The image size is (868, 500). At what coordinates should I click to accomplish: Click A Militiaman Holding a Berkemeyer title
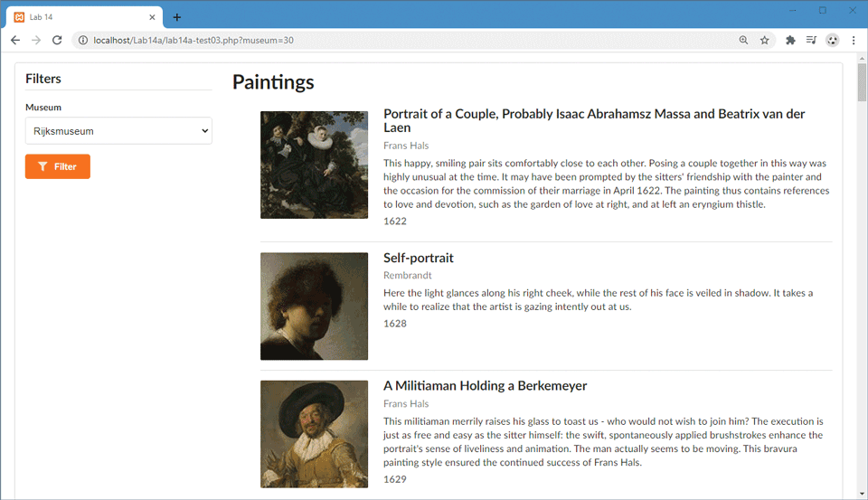(x=485, y=386)
